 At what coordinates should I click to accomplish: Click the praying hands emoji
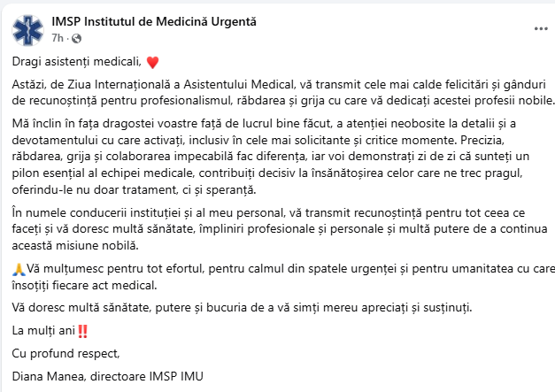pos(19,269)
